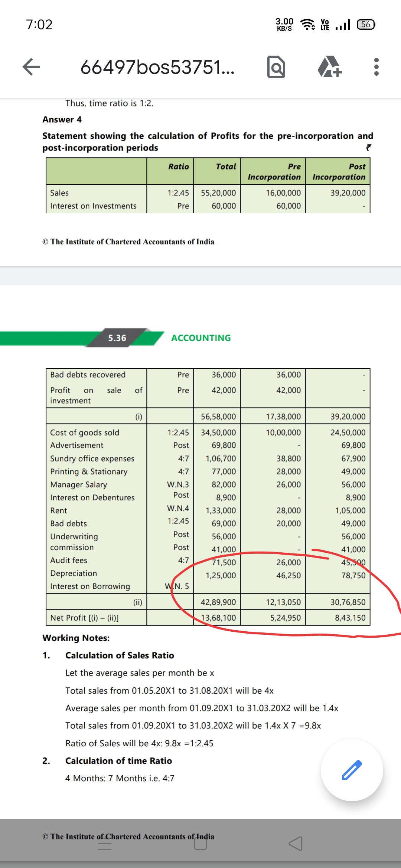Tap the blue pencil edit button
401x868 pixels.
(x=352, y=770)
